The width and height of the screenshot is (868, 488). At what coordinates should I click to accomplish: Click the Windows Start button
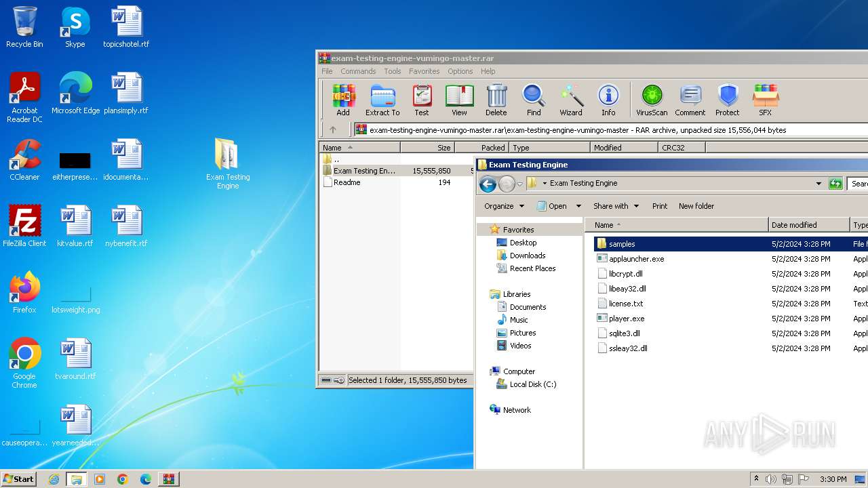pos(18,479)
